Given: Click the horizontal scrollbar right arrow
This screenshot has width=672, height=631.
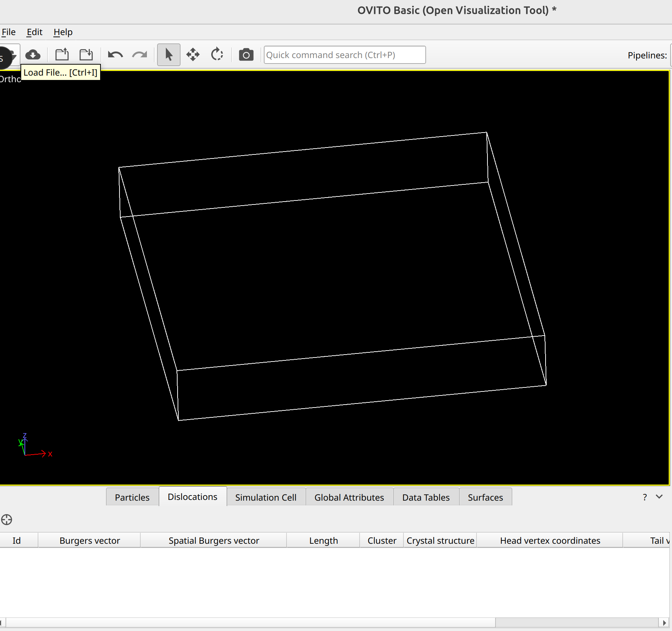Looking at the screenshot, I should [x=664, y=623].
